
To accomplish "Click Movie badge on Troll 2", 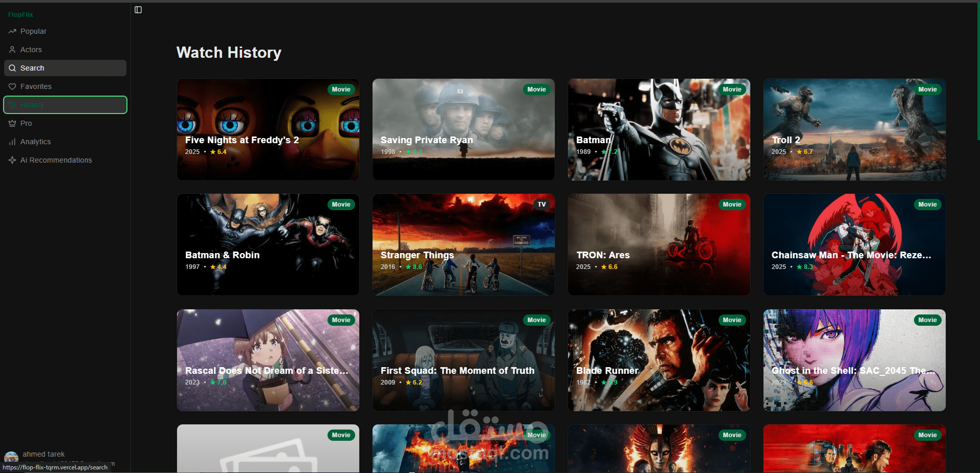I will pos(927,89).
